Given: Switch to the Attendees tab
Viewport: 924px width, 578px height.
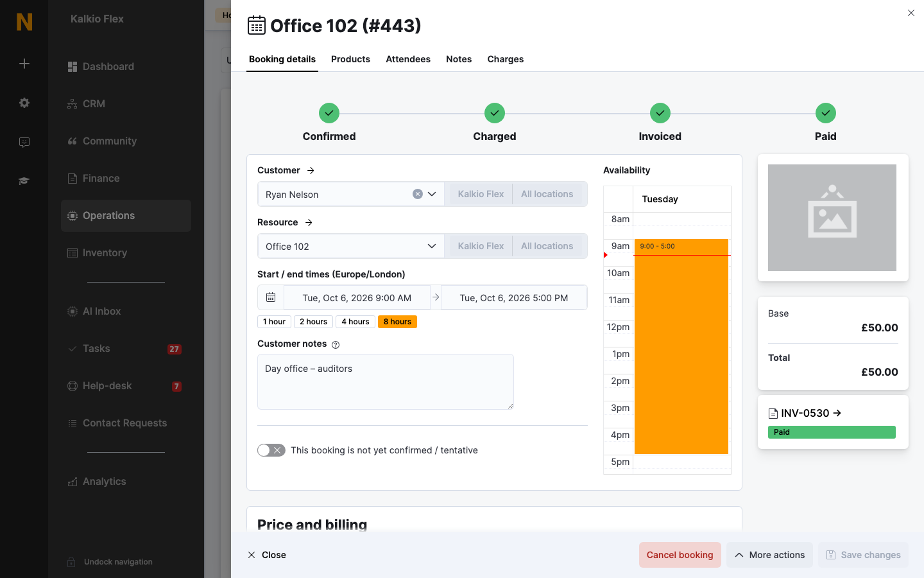Looking at the screenshot, I should coord(408,59).
